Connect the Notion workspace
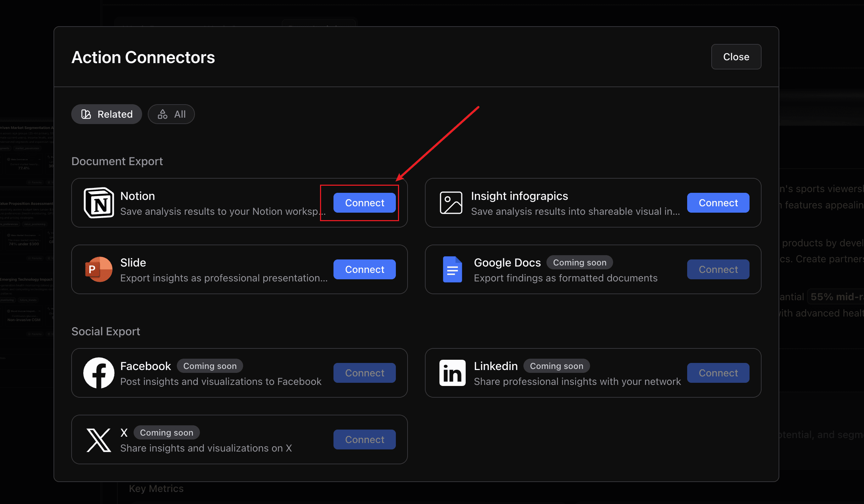Viewport: 864px width, 504px height. [x=364, y=203]
